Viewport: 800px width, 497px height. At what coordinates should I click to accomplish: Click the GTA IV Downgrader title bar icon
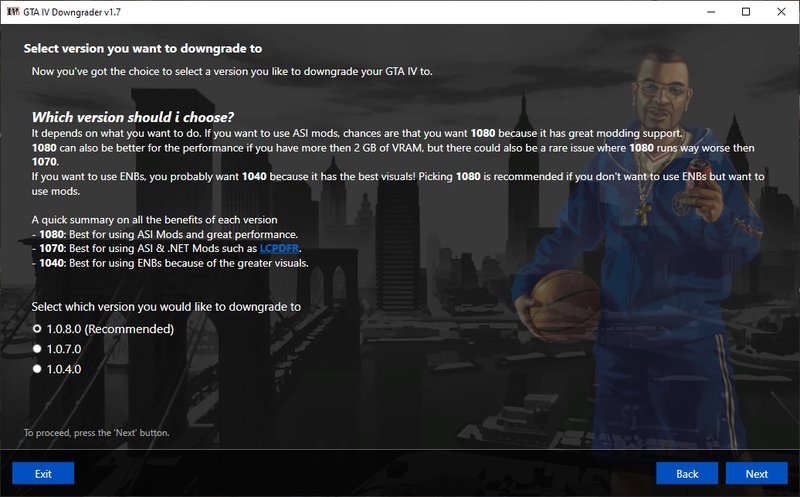point(13,12)
